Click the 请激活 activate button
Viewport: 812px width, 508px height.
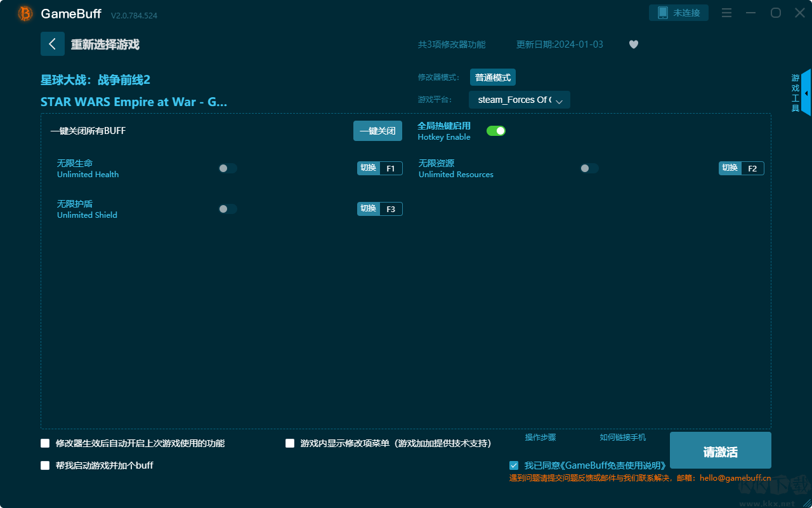[721, 450]
